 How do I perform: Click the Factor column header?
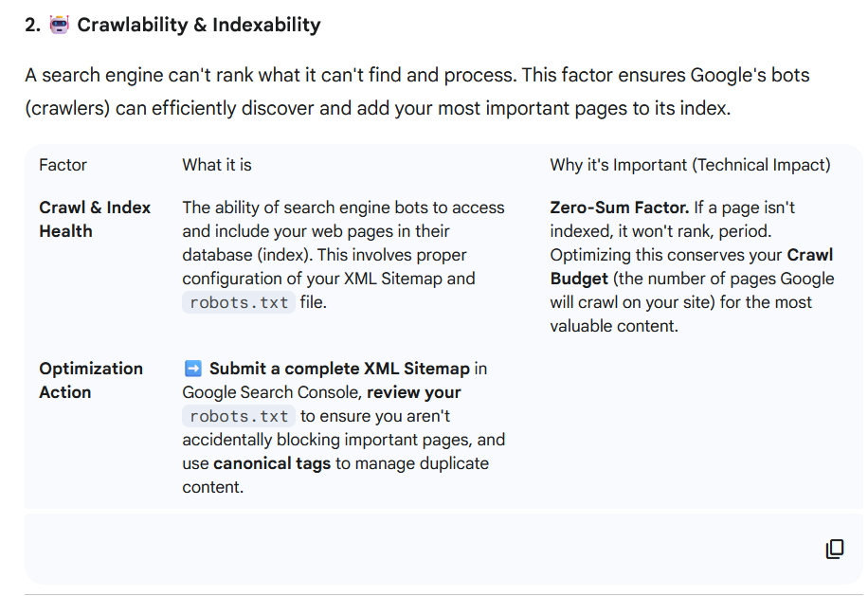click(63, 165)
